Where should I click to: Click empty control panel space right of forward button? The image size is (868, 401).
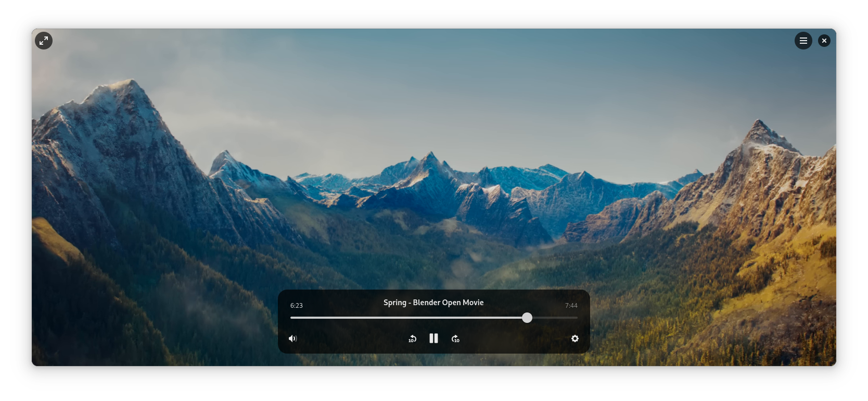point(515,339)
